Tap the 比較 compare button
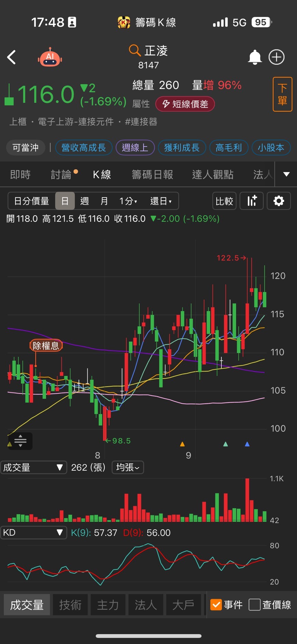 click(224, 201)
